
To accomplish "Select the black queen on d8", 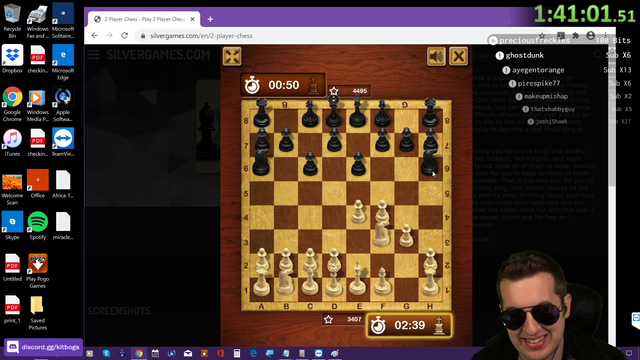I will pos(334,112).
